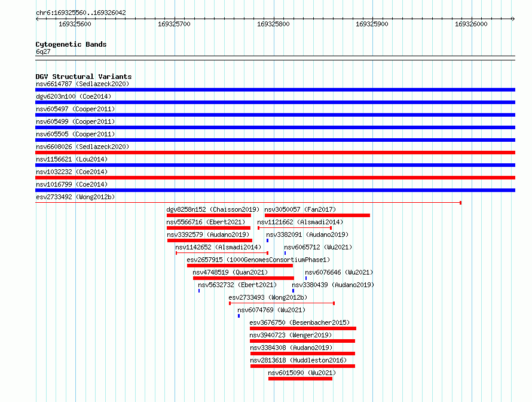Viewport: 532px width, 402px height.
Task: Click nsv1121662 (Alsmadi2014) label
Action: [300, 222]
